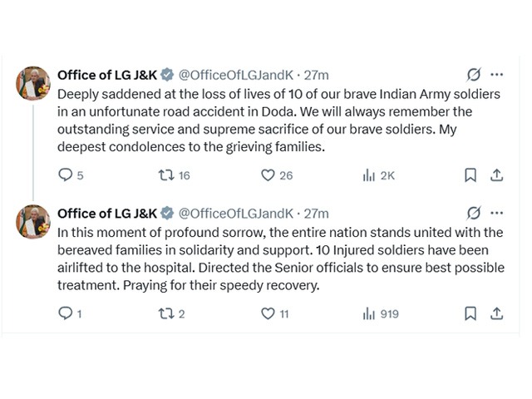
Task: Reply to the Doda road accident tweet
Action: pyautogui.click(x=66, y=175)
